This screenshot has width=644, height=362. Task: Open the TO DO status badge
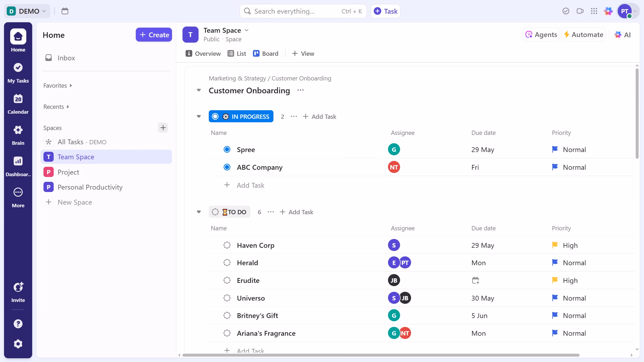[x=229, y=212]
